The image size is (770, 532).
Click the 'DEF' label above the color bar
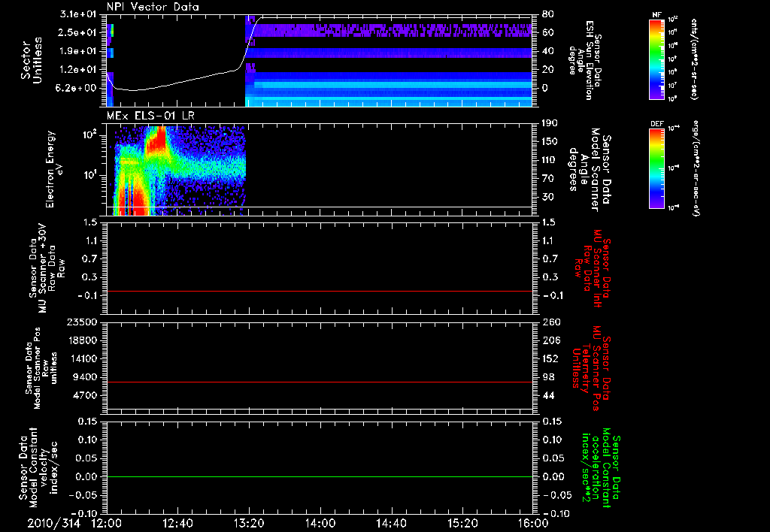pos(656,124)
